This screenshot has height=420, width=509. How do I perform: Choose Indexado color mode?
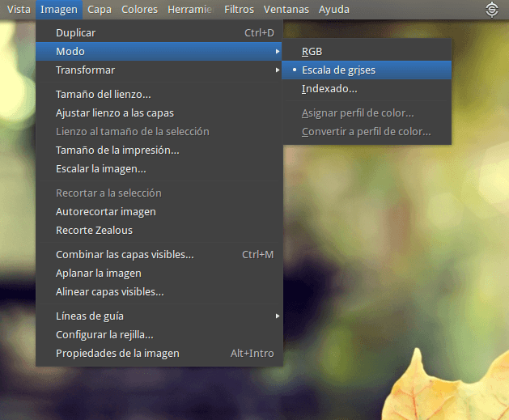click(329, 88)
